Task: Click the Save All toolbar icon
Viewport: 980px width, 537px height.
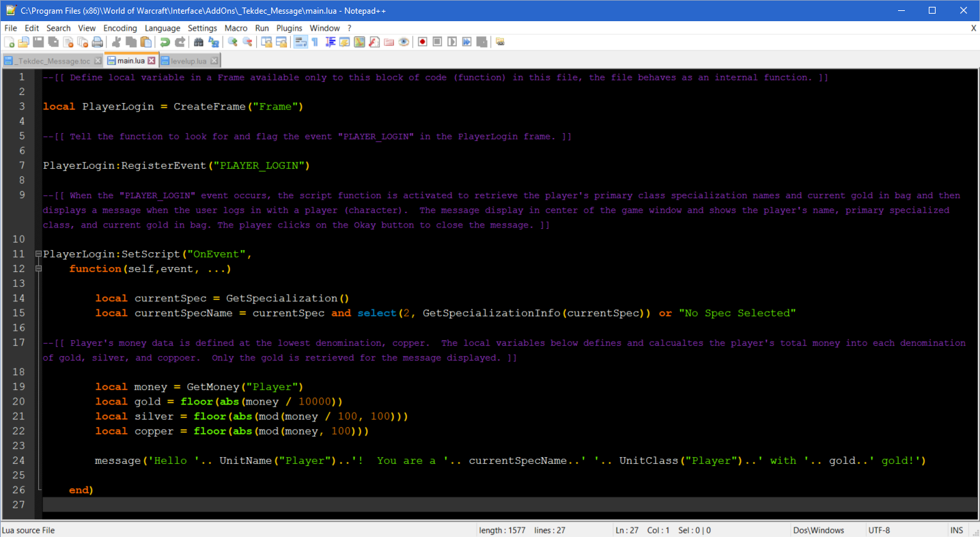Action: coord(53,42)
